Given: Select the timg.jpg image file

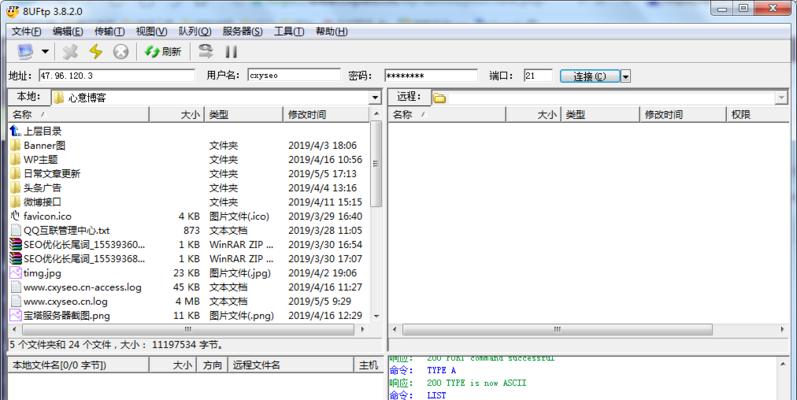Looking at the screenshot, I should click(x=36, y=273).
